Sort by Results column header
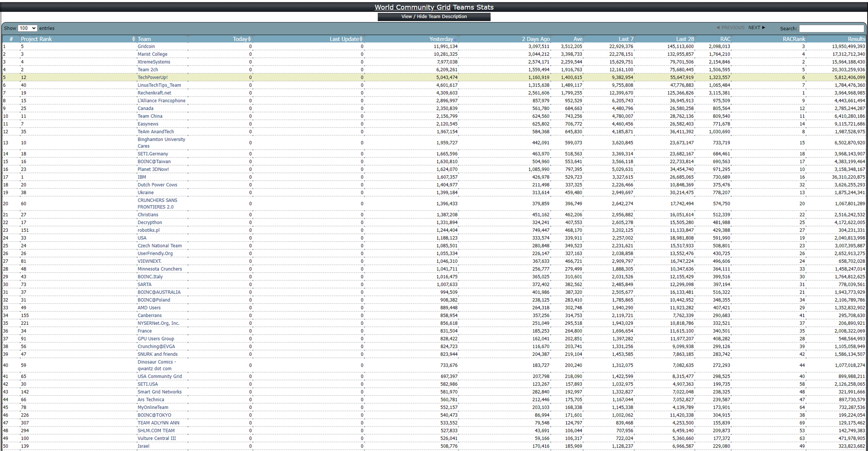The width and height of the screenshot is (868, 451). coord(856,39)
